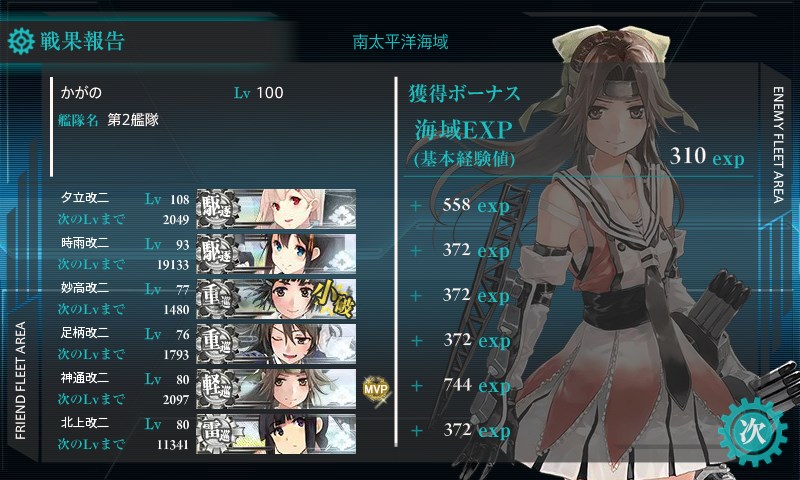The height and width of the screenshot is (480, 800).
Task: Select 夕立改二 portrait banner
Action: (276, 209)
